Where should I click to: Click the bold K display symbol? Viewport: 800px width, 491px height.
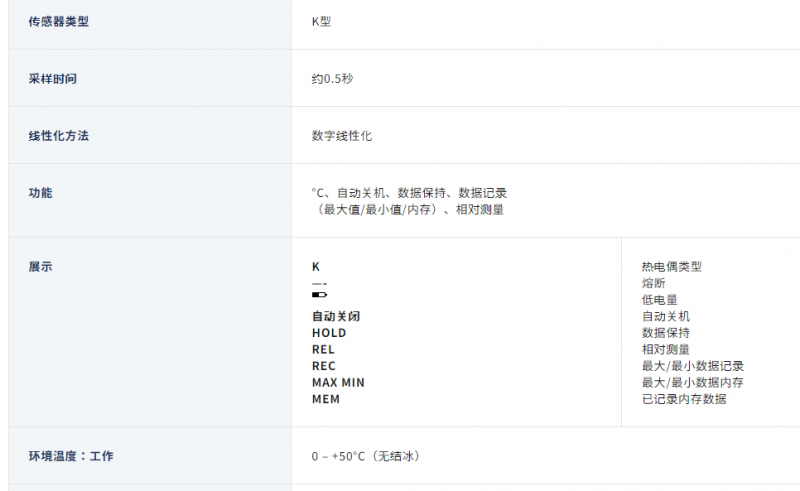(x=316, y=266)
